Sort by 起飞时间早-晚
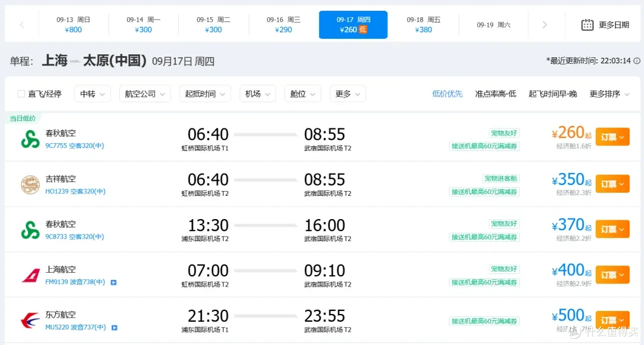Image resolution: width=644 pixels, height=345 pixels. pyautogui.click(x=552, y=94)
